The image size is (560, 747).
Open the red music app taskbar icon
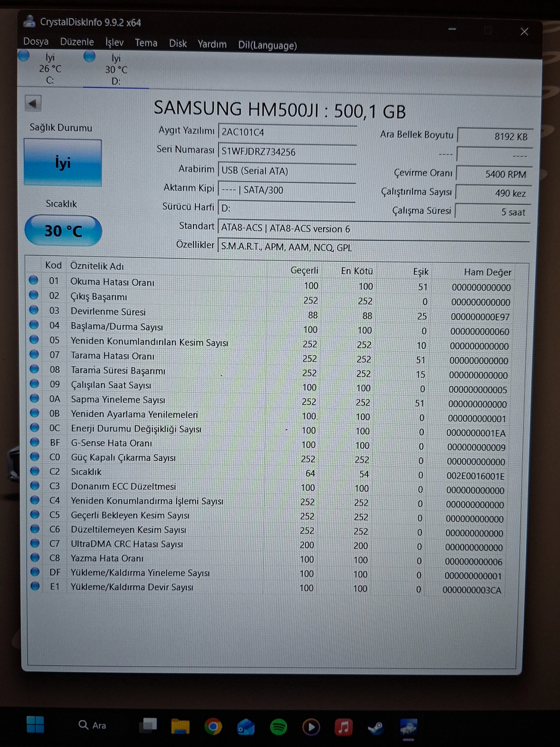pyautogui.click(x=344, y=727)
